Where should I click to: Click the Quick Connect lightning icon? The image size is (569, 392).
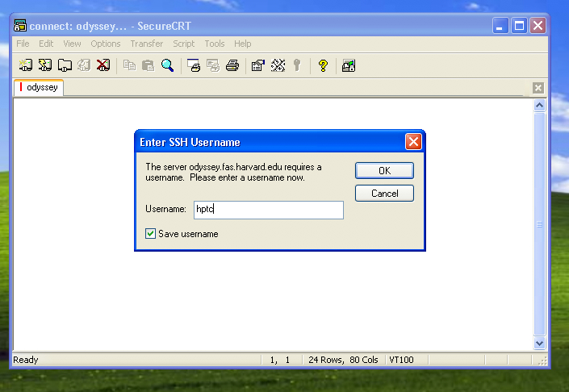click(45, 65)
